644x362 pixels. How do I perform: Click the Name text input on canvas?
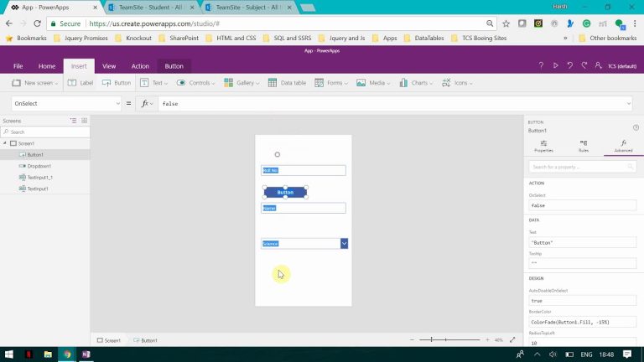click(303, 208)
